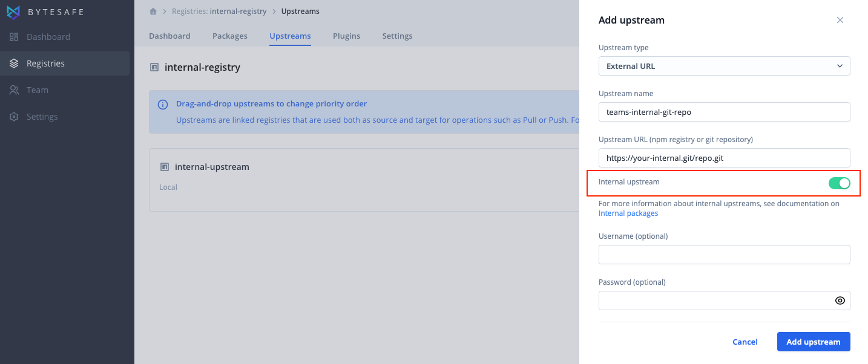Open Registries in the sidebar

point(65,63)
